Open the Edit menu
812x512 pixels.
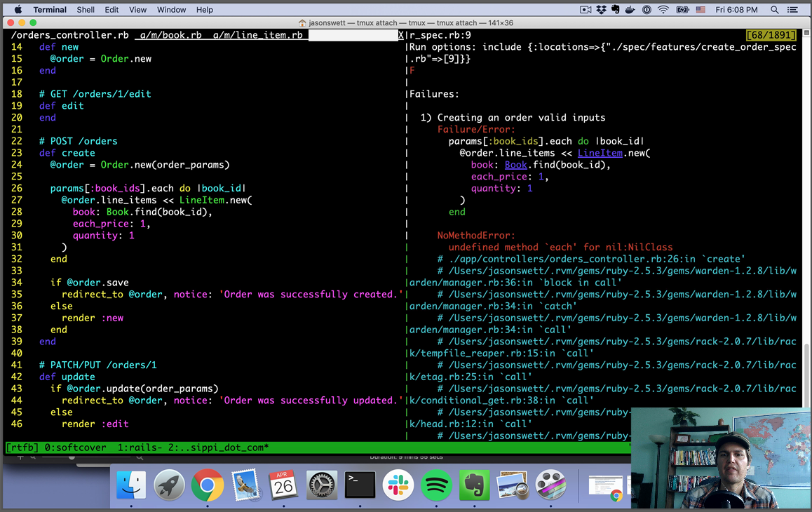tap(111, 9)
